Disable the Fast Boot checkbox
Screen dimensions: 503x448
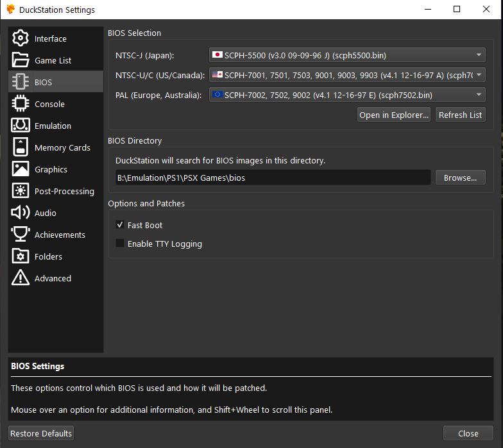119,224
